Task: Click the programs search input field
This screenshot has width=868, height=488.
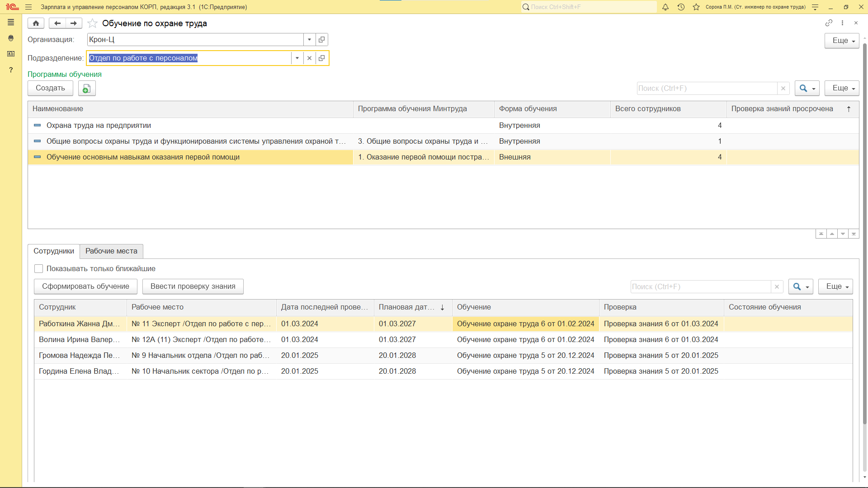Action: click(707, 89)
